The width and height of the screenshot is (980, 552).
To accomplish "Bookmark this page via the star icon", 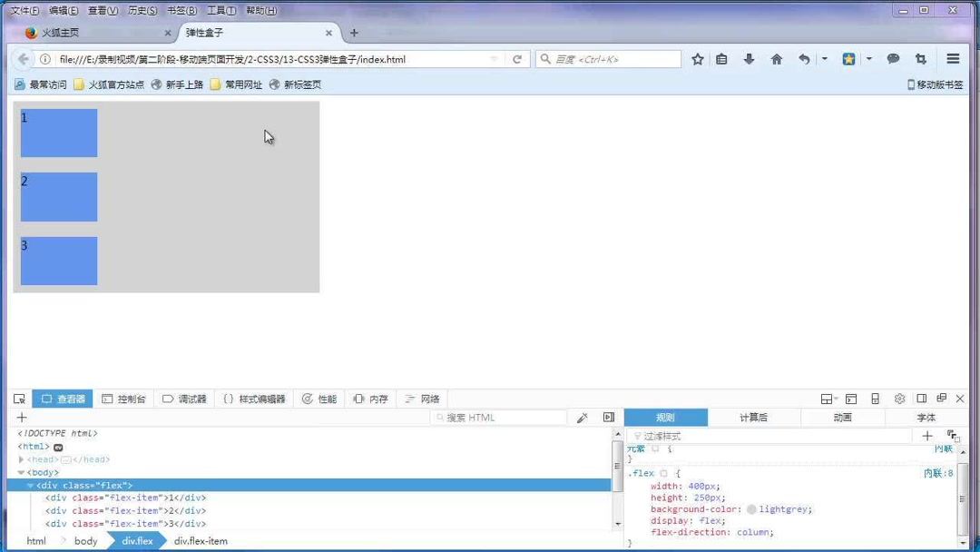I will [697, 58].
